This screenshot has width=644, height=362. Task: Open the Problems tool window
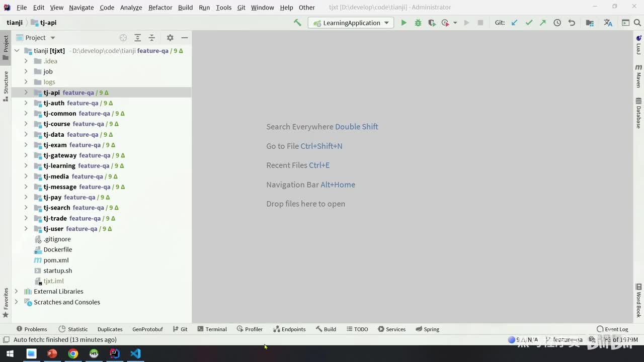coord(32,329)
